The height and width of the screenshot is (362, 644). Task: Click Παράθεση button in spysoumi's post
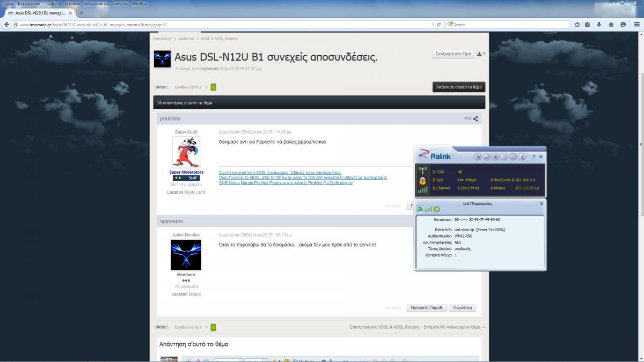click(462, 307)
